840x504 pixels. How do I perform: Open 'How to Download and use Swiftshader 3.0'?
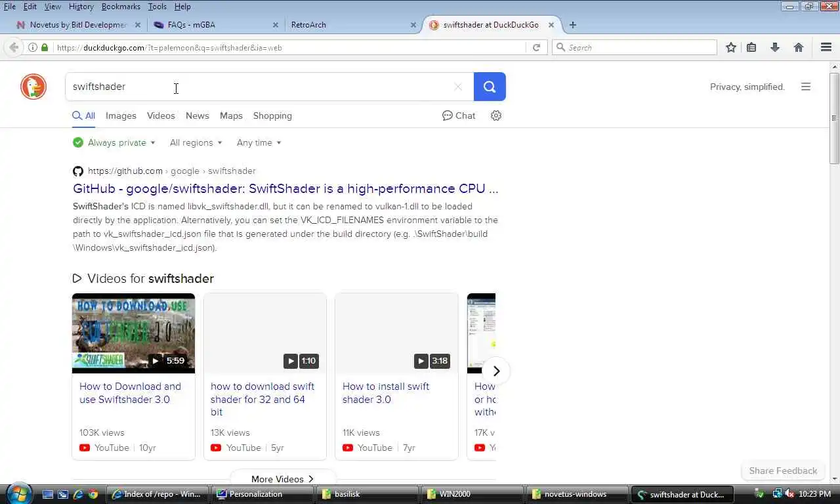(130, 393)
